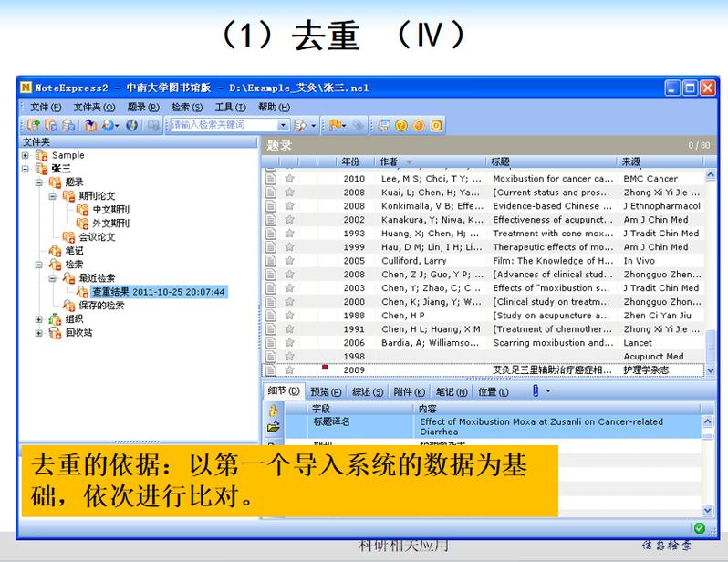Click the orange exclamation info icon
Viewport: 728px width, 562px height.
tap(419, 125)
